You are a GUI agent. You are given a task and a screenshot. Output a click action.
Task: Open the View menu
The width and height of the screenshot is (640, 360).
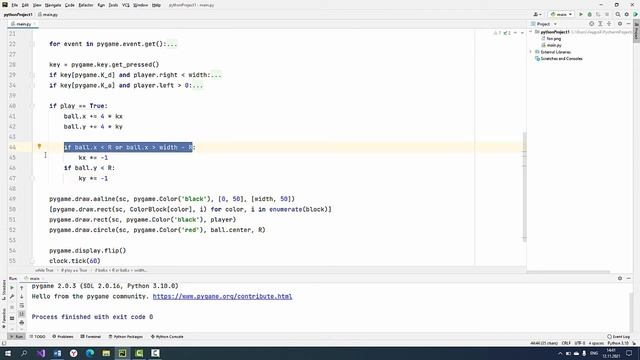pos(37,5)
